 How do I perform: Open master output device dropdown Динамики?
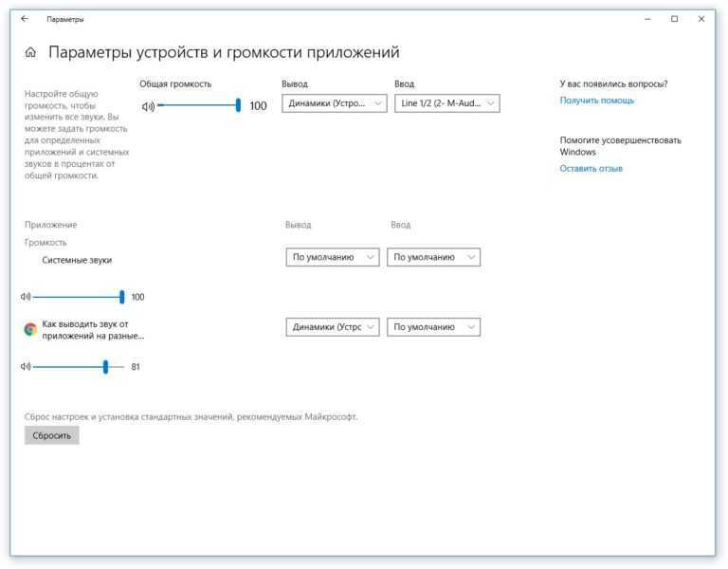[x=335, y=103]
